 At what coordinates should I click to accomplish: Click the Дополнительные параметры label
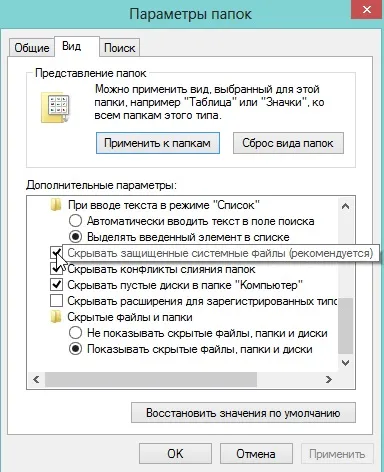[x=101, y=185]
